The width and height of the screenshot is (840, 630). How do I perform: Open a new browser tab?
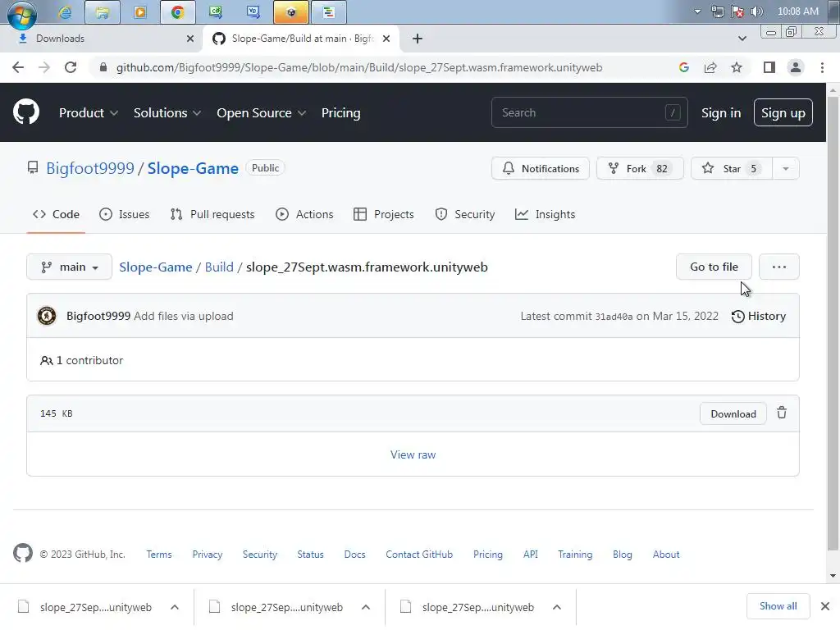(x=418, y=39)
